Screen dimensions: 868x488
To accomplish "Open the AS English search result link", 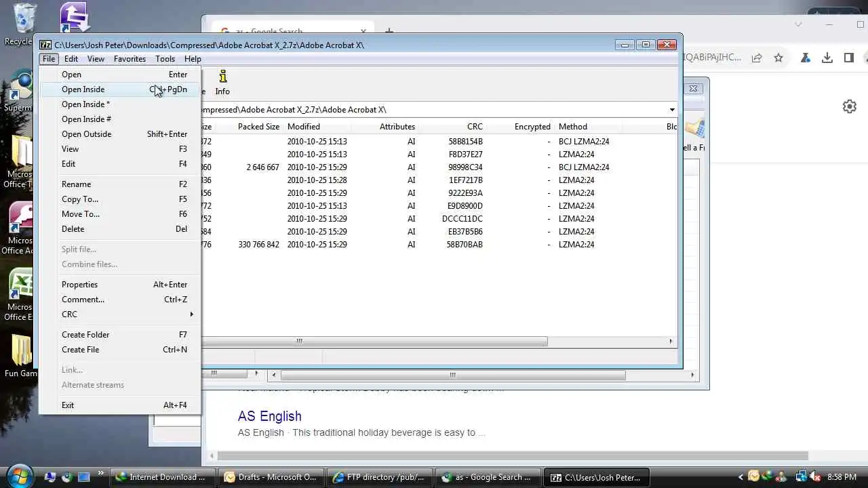I will 269,416.
